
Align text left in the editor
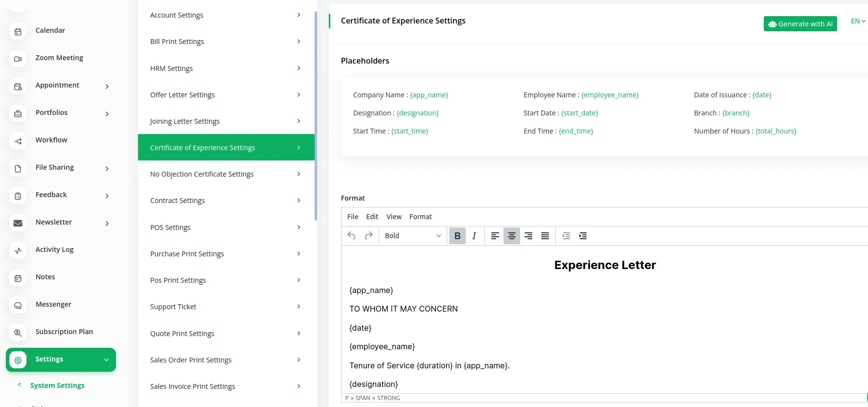point(495,236)
